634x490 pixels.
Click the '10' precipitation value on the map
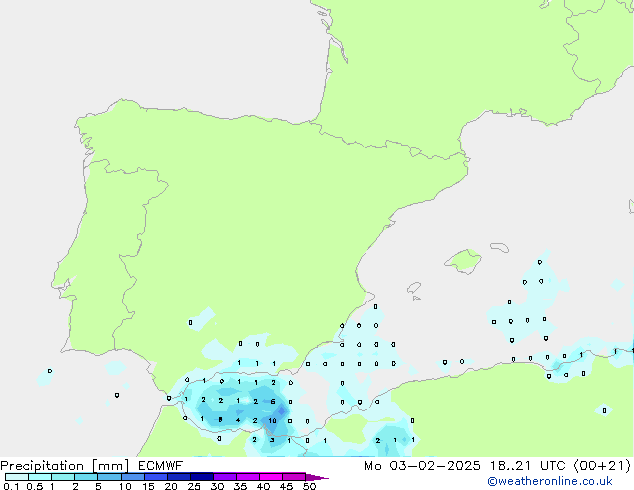(273, 420)
